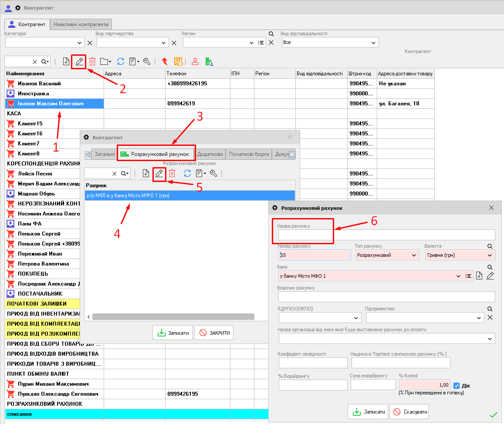Click the edit pencil in the main Контрагент toolbar
The width and height of the screenshot is (504, 424).
pyautogui.click(x=79, y=61)
